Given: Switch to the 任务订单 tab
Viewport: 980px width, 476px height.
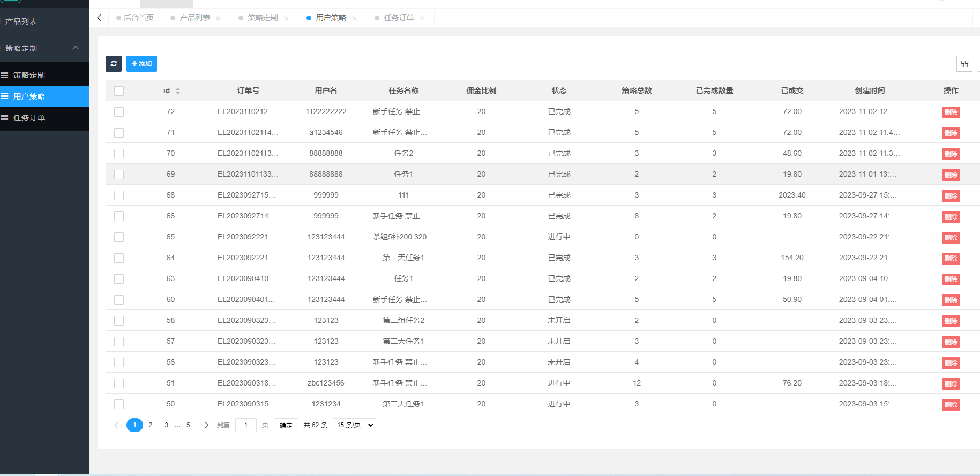Looking at the screenshot, I should pos(399,18).
